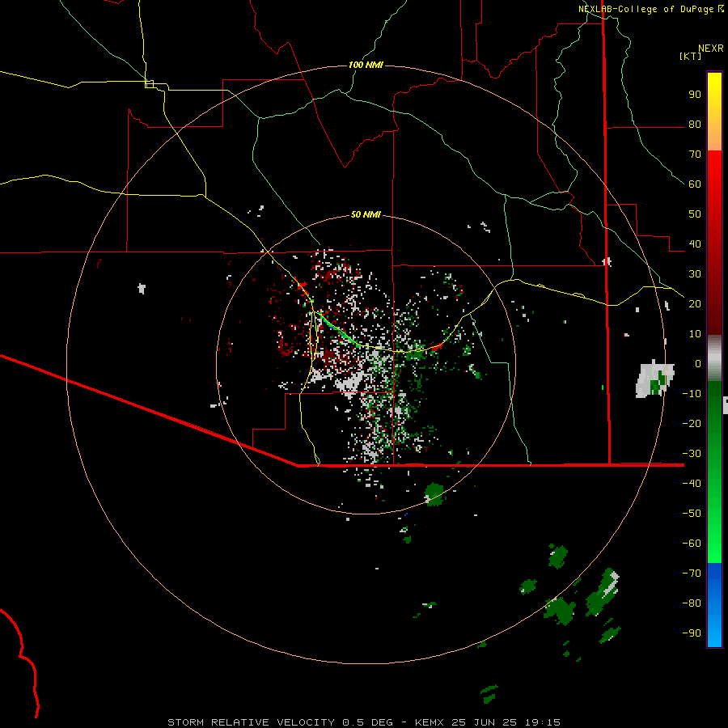Click the -20 scale label
728x728 pixels.
pyautogui.click(x=692, y=423)
